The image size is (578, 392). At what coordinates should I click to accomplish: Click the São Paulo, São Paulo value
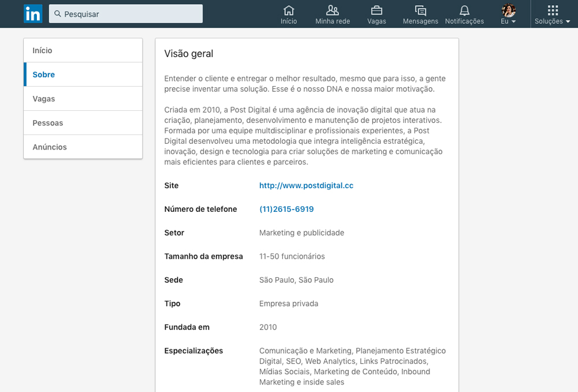[x=296, y=280]
